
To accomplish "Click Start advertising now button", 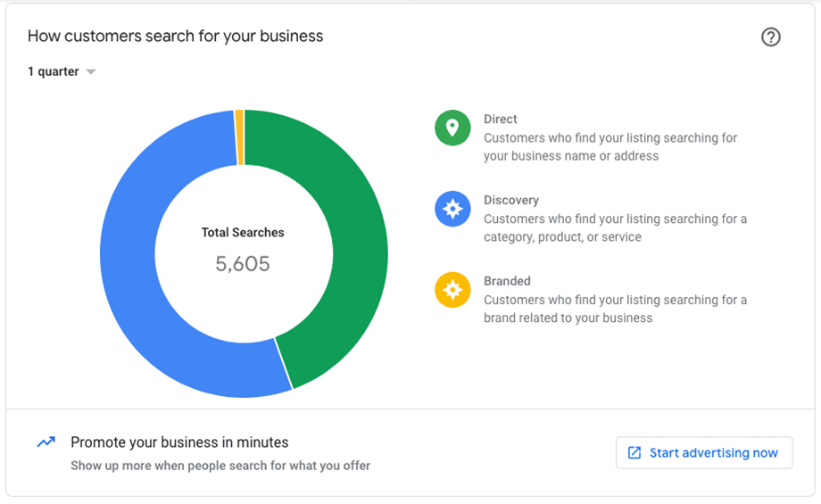I will 704,453.
